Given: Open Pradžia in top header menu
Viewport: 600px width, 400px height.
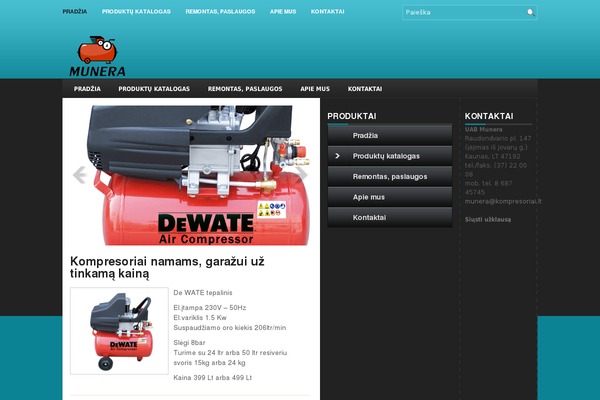Looking at the screenshot, I should point(75,11).
